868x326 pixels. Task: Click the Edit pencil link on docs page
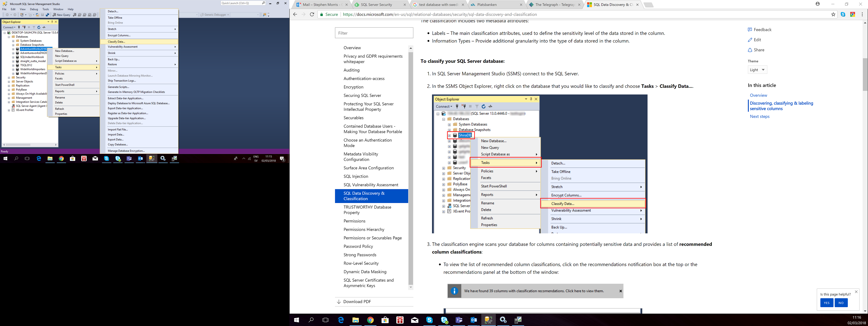point(754,40)
